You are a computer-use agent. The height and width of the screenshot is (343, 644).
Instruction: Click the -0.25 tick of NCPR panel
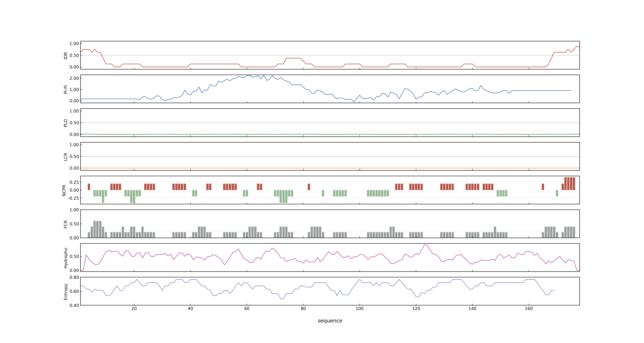coord(73,198)
